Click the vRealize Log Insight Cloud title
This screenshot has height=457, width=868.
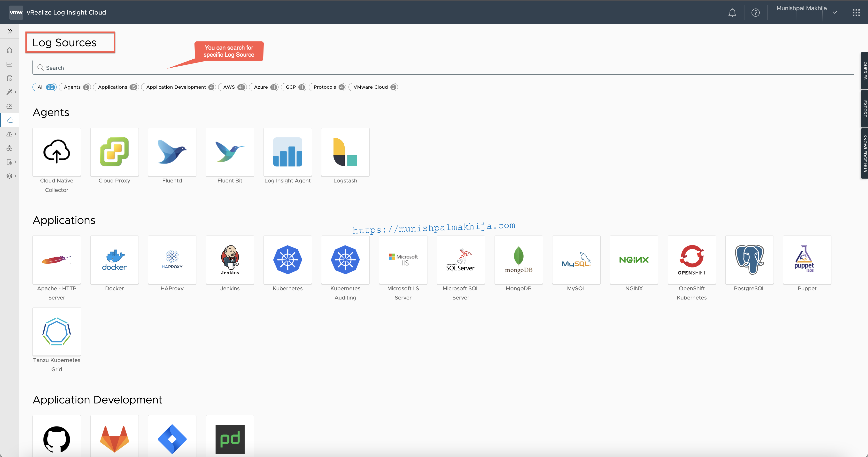click(66, 12)
